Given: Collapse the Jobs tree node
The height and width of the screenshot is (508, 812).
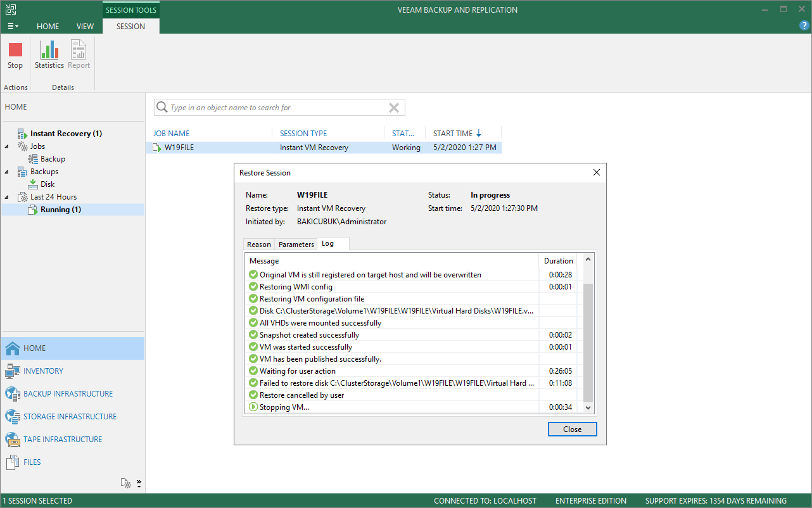Looking at the screenshot, I should 8,146.
